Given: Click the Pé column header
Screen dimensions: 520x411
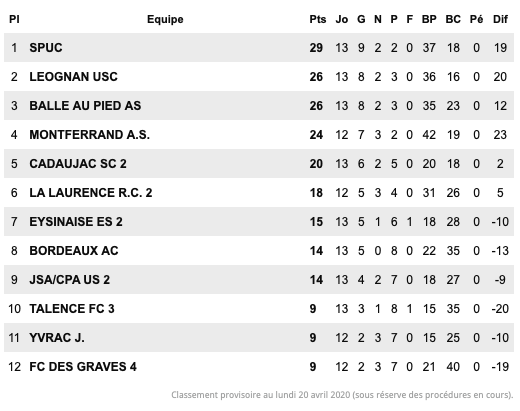Looking at the screenshot, I should (x=476, y=19).
